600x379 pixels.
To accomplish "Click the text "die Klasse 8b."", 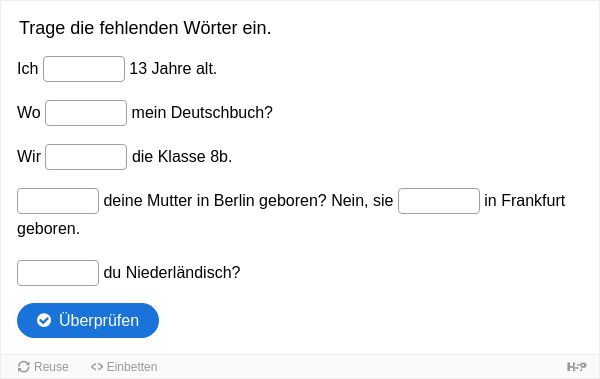I will 182,157.
